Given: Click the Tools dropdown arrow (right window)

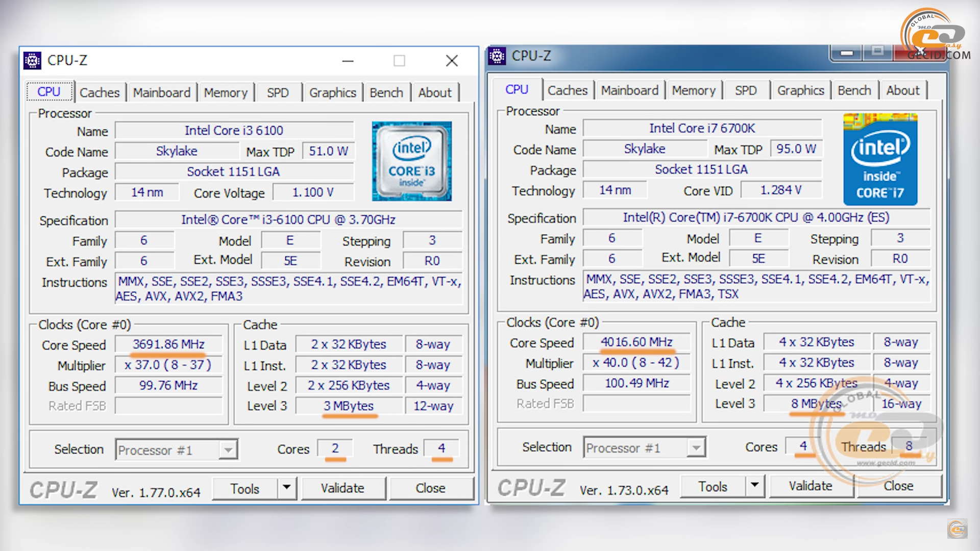Looking at the screenshot, I should tap(754, 486).
